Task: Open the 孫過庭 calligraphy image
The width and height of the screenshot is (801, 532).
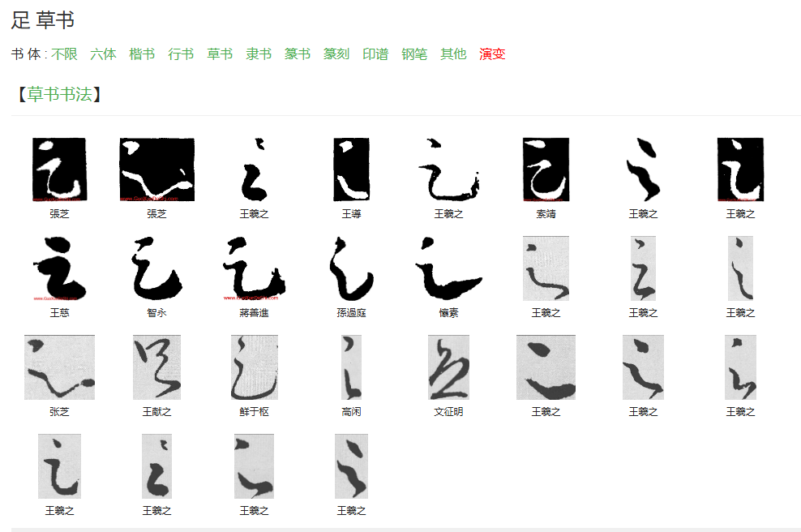Action: [x=352, y=268]
